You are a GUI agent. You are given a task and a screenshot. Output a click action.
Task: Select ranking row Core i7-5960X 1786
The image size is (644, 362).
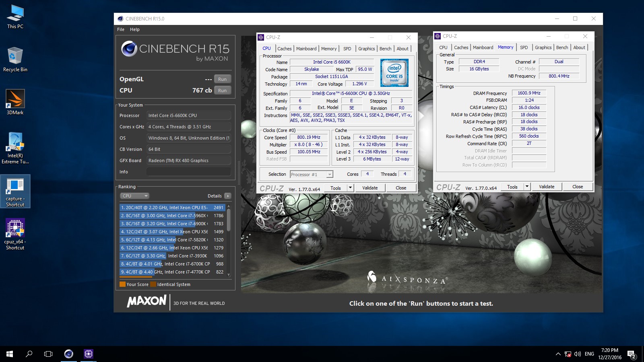(172, 216)
